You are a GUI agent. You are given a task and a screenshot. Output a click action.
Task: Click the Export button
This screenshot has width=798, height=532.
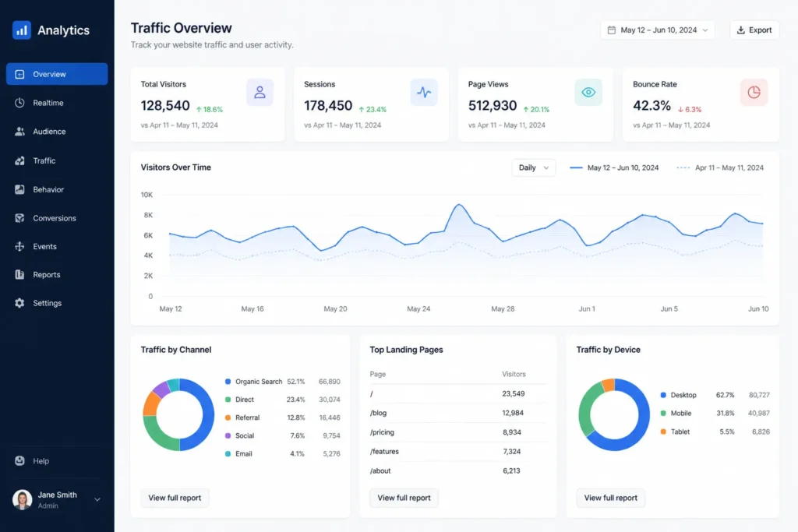coord(754,30)
